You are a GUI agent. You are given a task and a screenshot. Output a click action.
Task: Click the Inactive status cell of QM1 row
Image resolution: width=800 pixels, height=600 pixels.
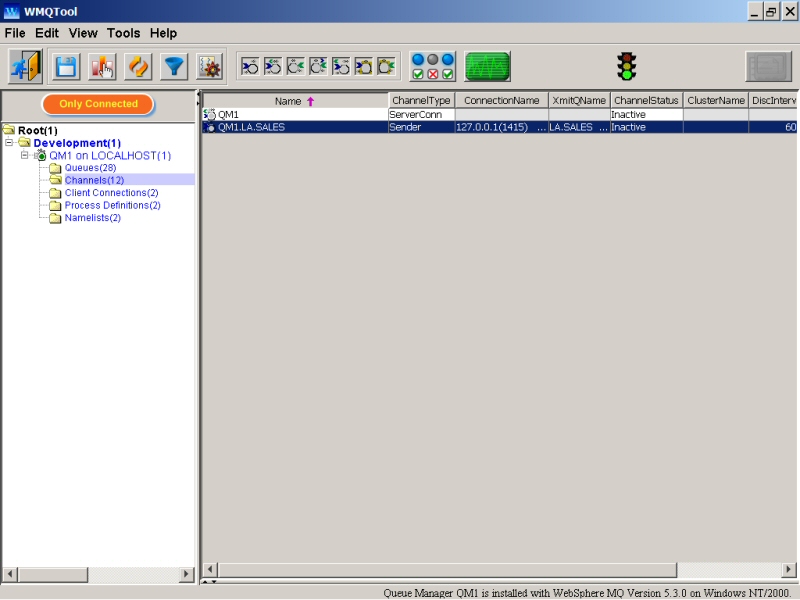point(646,114)
